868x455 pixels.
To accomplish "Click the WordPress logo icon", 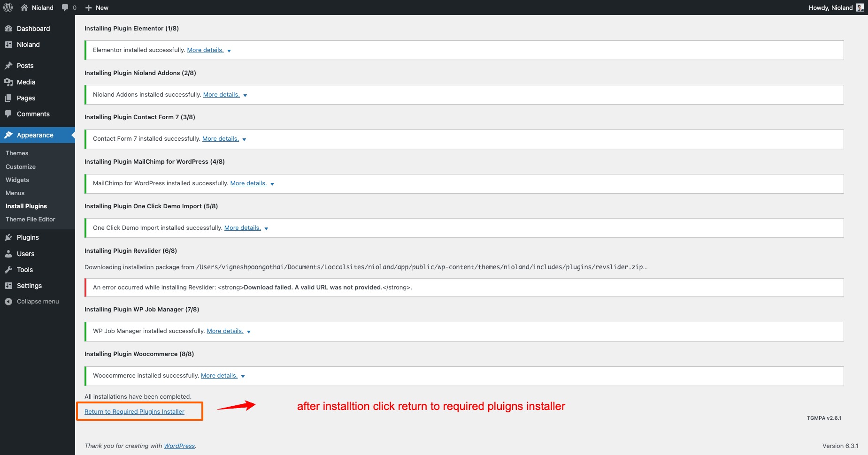I will click(x=8, y=8).
